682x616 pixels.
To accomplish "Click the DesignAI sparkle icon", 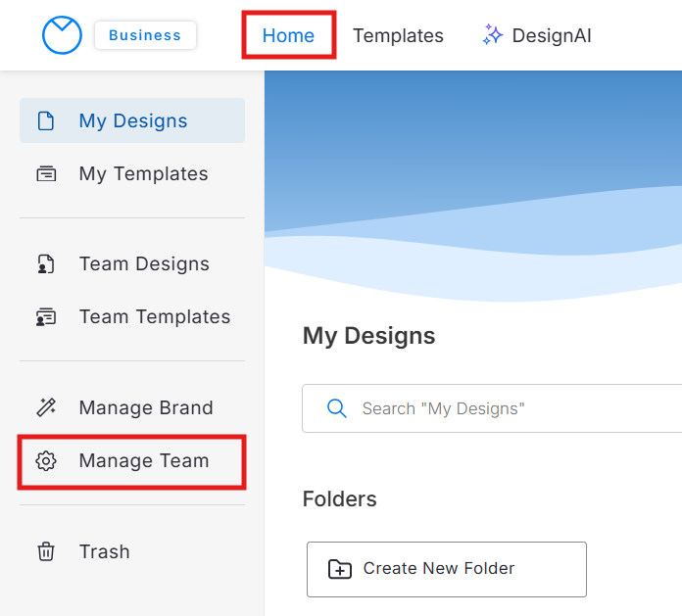I will (492, 35).
